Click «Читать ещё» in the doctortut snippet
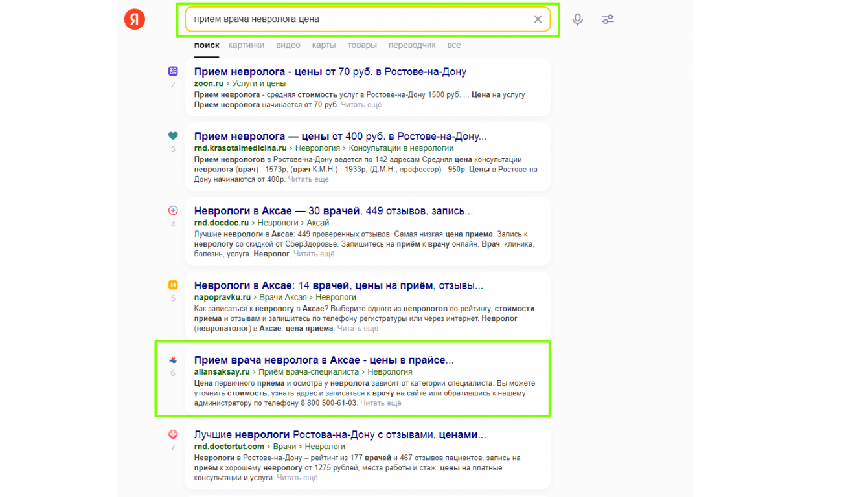 point(297,478)
